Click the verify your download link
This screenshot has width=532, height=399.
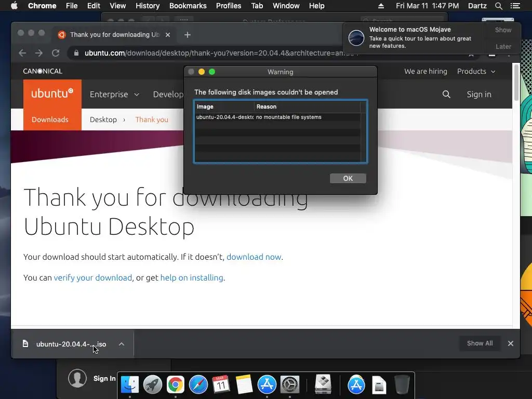click(x=92, y=277)
